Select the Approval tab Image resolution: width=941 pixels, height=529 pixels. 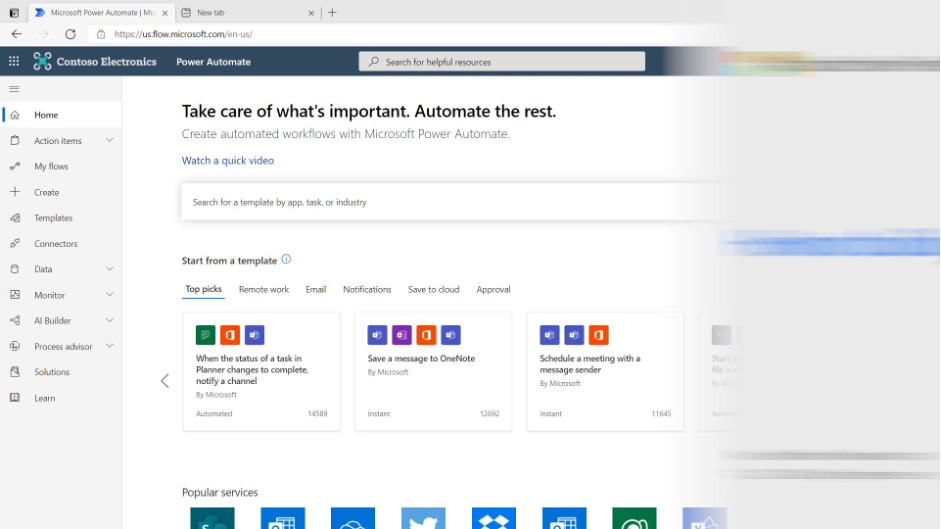coord(493,289)
